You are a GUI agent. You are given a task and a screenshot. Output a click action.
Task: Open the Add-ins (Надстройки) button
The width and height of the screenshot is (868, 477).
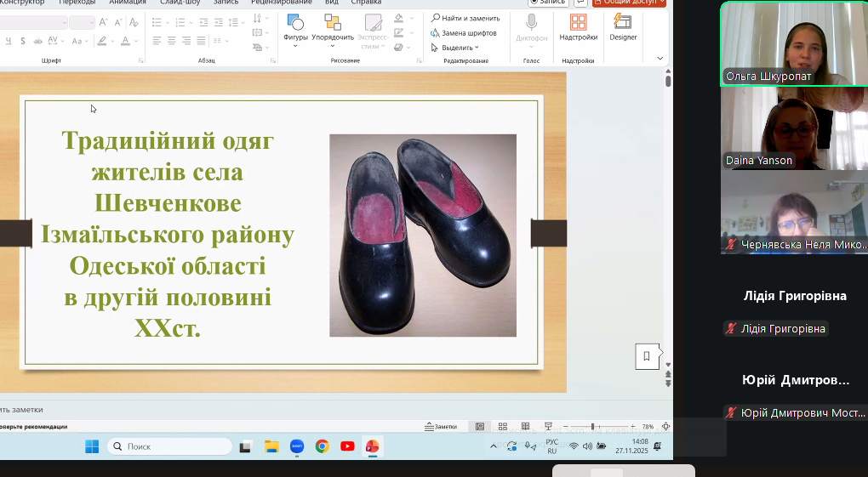click(x=578, y=27)
